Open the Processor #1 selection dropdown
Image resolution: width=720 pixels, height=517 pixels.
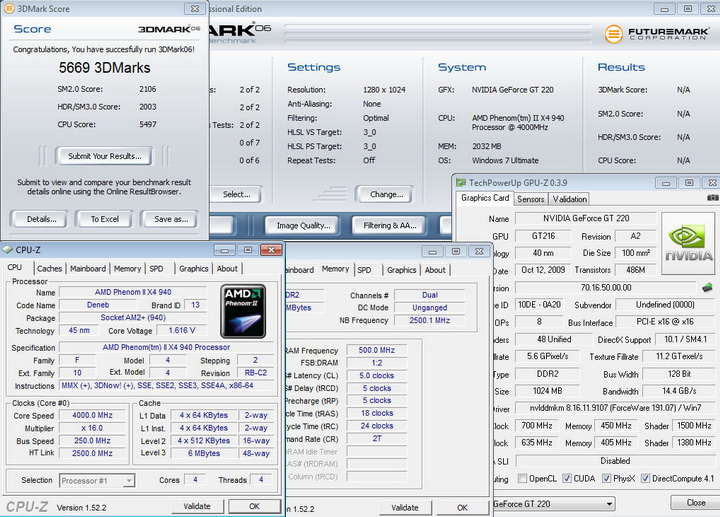click(97, 481)
